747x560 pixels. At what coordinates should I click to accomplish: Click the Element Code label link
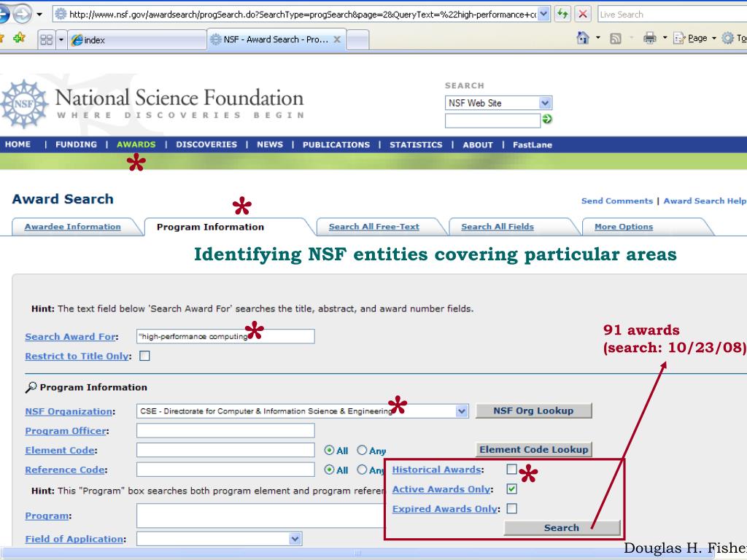(x=60, y=451)
